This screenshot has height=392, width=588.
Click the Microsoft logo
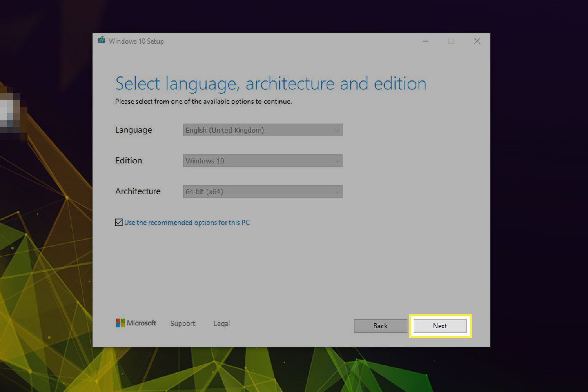(x=136, y=323)
